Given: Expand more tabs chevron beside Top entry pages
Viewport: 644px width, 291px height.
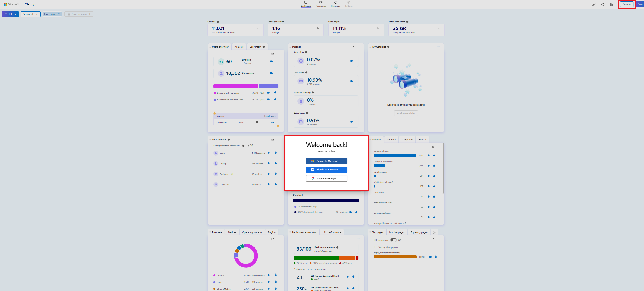Looking at the screenshot, I should [434, 232].
